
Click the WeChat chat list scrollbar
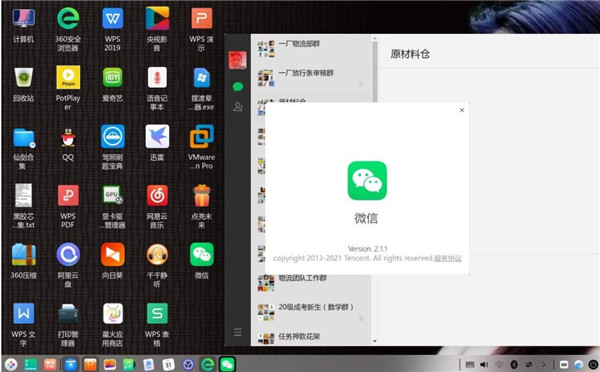point(375,73)
